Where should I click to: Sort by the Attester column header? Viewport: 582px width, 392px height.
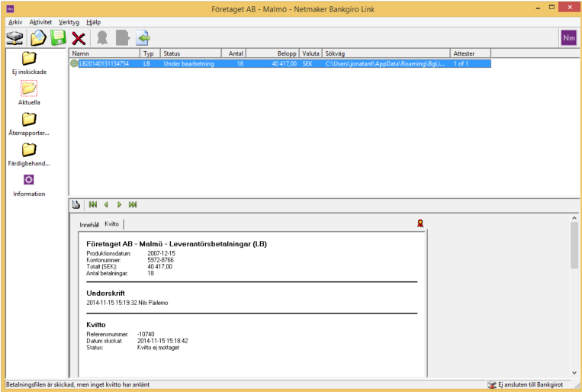click(x=471, y=53)
